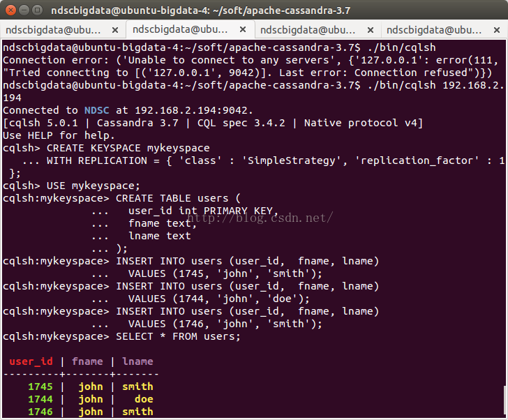Click 'john' in the 1746 result row
The height and width of the screenshot is (420, 508).
(91, 412)
